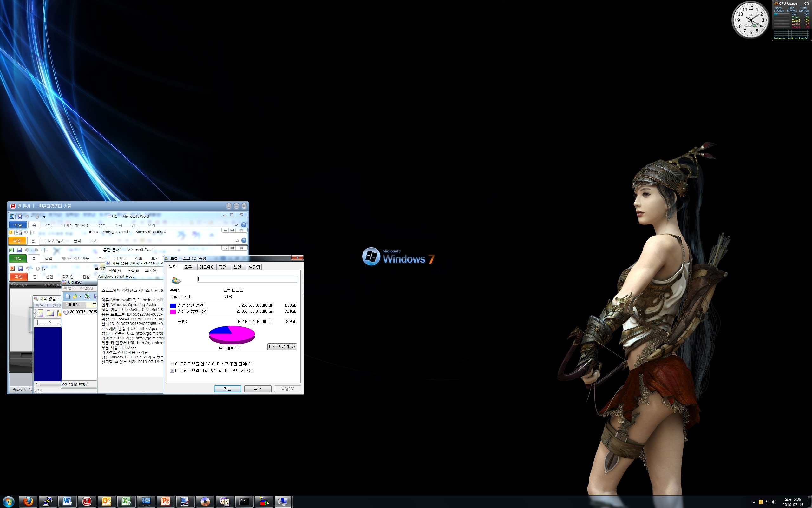Open the 할당량 tab in disk properties
812x508 pixels.
(x=254, y=267)
